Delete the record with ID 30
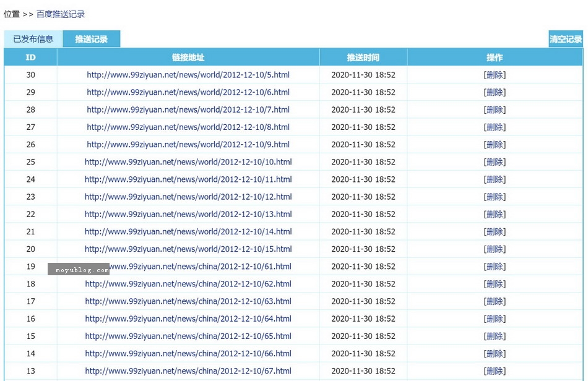The width and height of the screenshot is (588, 381). click(x=495, y=75)
